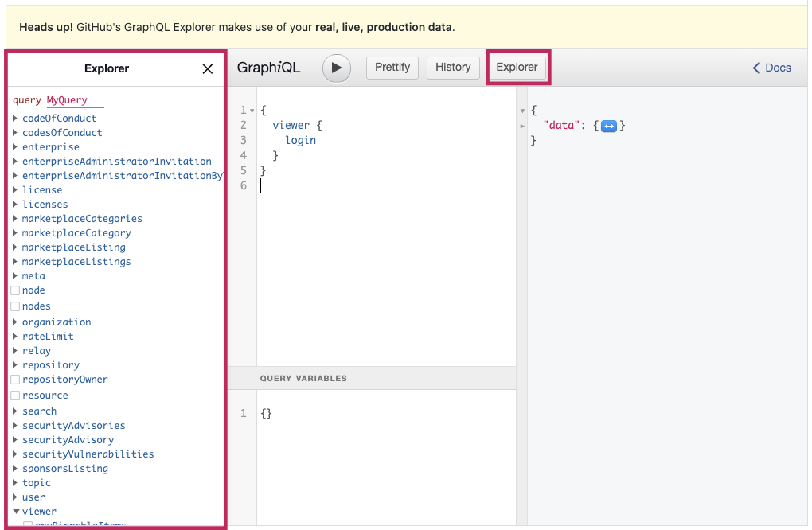
Task: Expand the organization field
Action: tap(14, 322)
